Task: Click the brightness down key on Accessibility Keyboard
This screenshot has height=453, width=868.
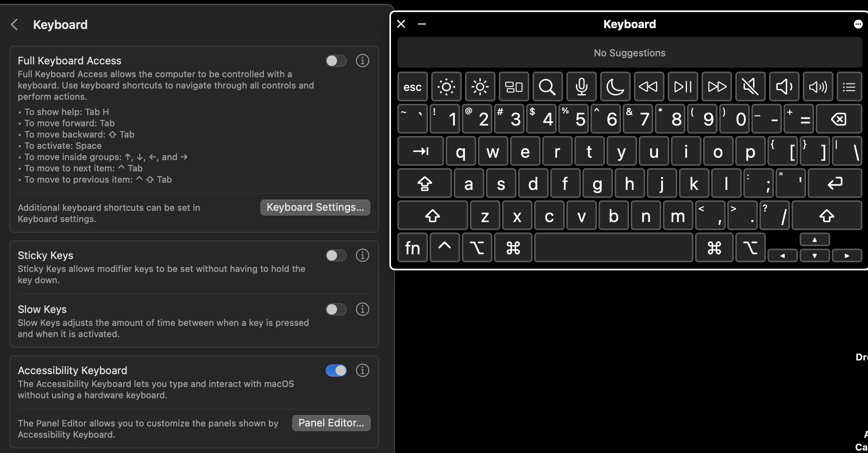Action: point(446,86)
